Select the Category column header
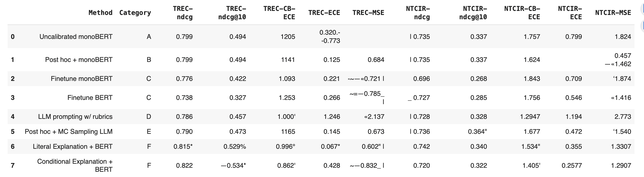Screen dimensions: 644x177 (135, 13)
